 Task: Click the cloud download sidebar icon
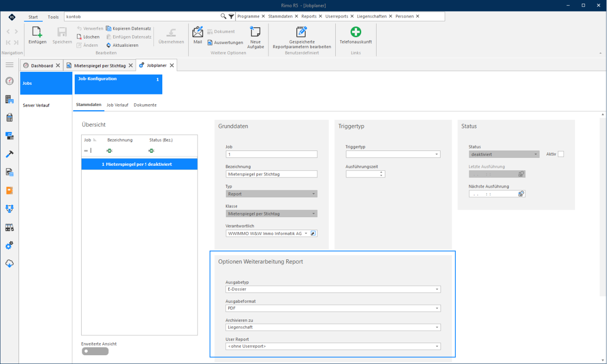click(x=9, y=264)
